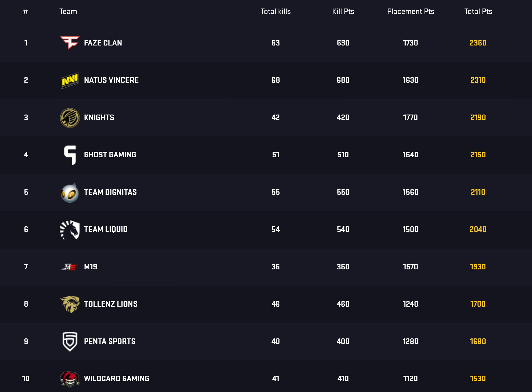Open the FAZE CLAN team name link
This screenshot has height=392, width=532.
pyautogui.click(x=103, y=43)
